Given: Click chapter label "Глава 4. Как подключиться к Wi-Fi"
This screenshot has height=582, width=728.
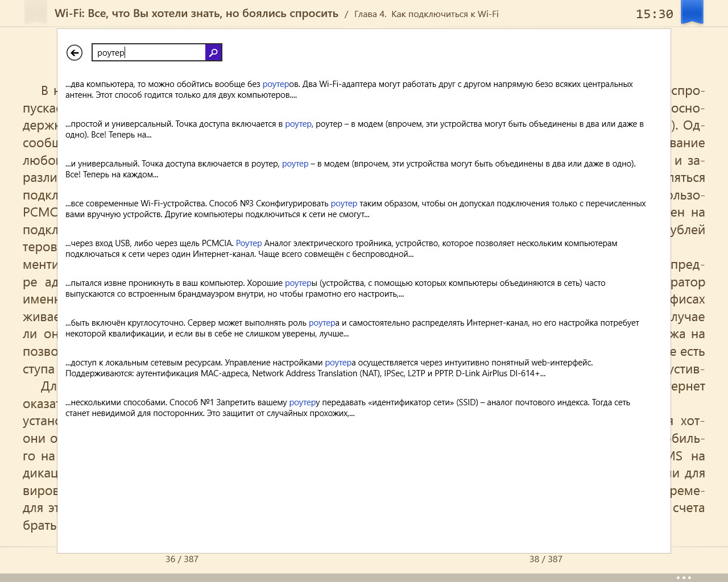Looking at the screenshot, I should point(427,14).
